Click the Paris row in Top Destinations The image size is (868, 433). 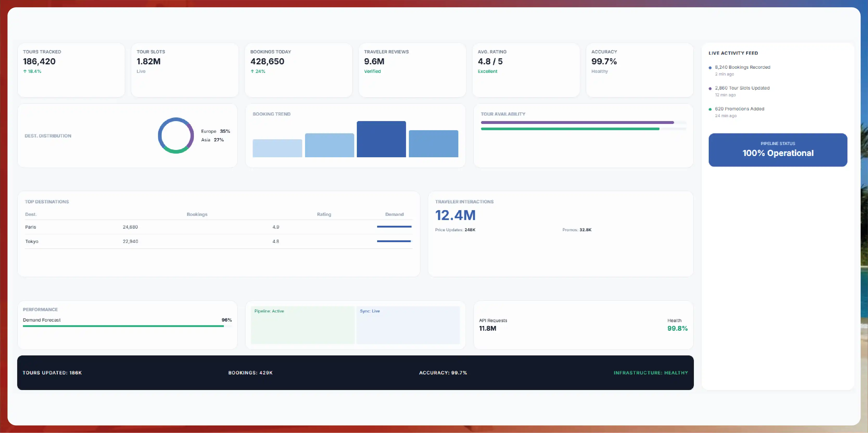tap(219, 227)
